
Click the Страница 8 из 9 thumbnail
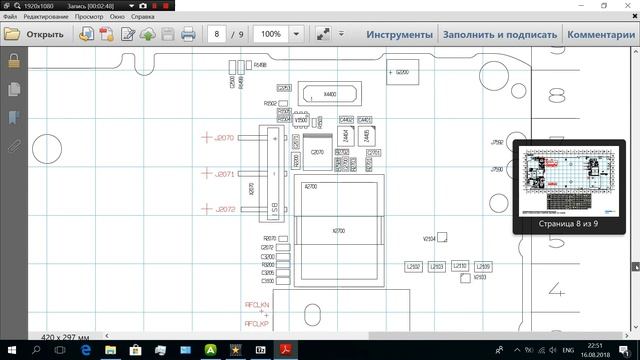[569, 181]
